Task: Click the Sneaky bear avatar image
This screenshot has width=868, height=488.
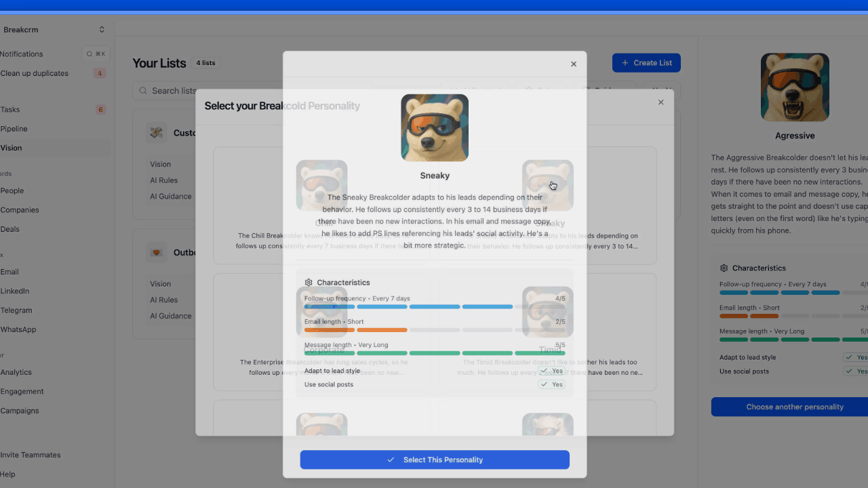Action: coord(435,127)
